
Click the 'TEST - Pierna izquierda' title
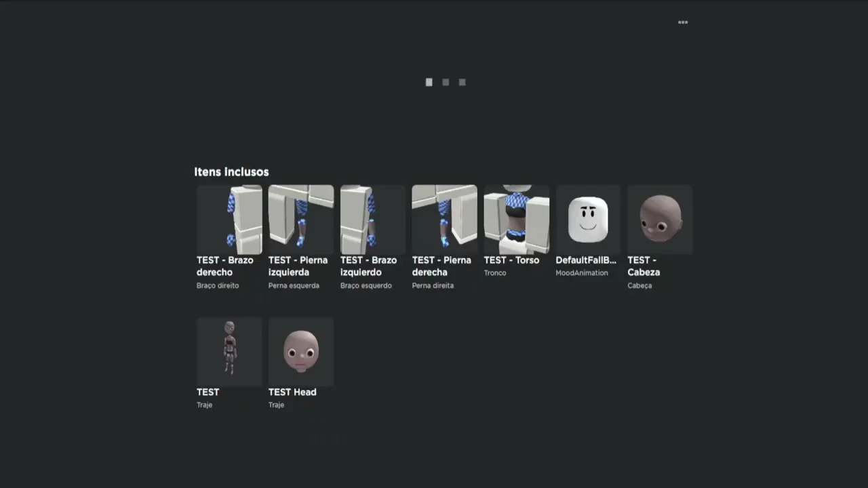(x=298, y=266)
